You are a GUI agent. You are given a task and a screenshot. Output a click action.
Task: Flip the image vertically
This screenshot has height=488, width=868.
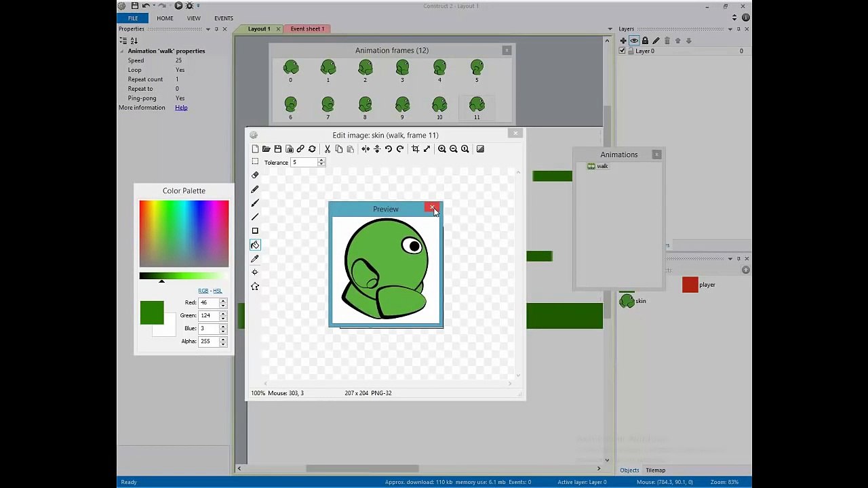pyautogui.click(x=377, y=149)
